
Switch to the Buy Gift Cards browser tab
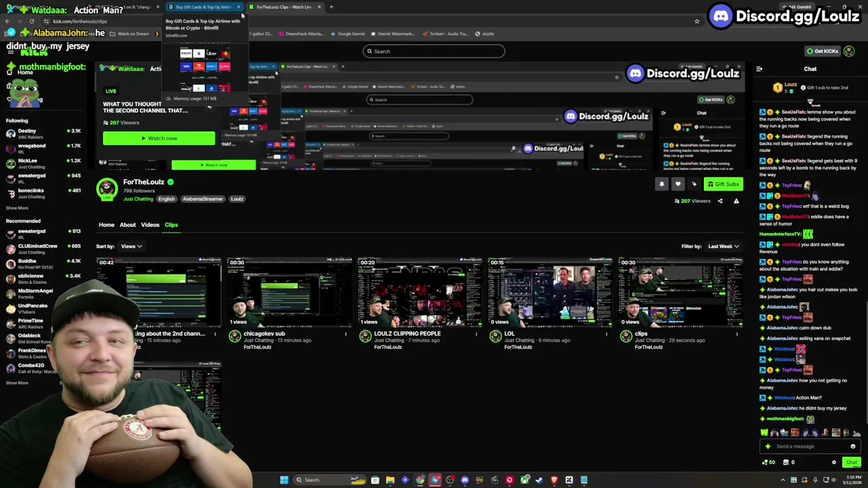(x=203, y=7)
